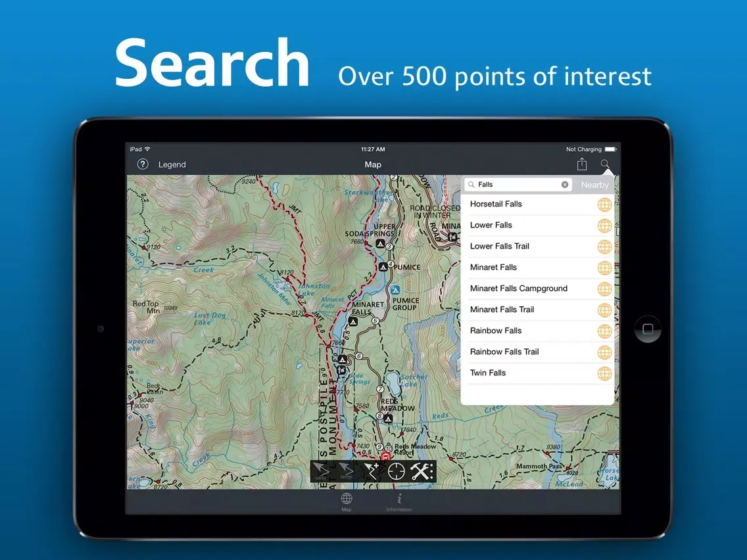The width and height of the screenshot is (747, 560).
Task: Tap the Johnston Lake map label
Action: click(313, 289)
